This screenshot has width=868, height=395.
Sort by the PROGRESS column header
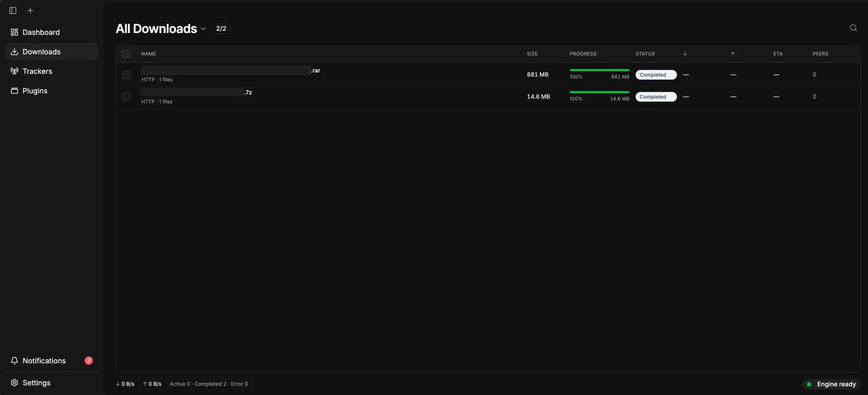point(583,54)
